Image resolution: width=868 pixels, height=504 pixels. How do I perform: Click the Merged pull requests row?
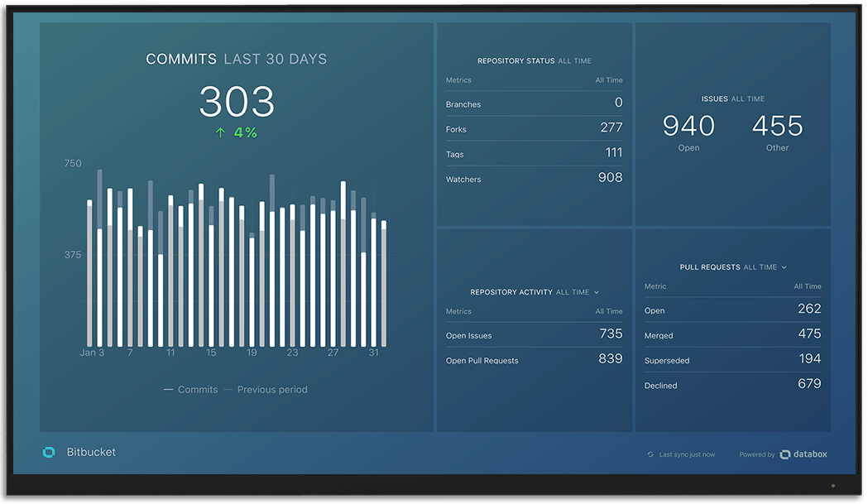[x=732, y=335]
